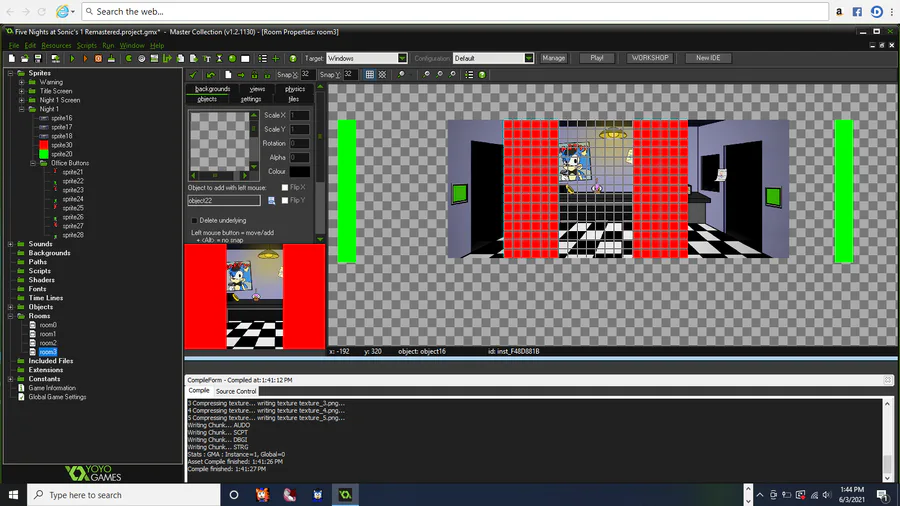900x506 pixels.
Task: Click the room editor undo arrow icon
Action: 211,75
